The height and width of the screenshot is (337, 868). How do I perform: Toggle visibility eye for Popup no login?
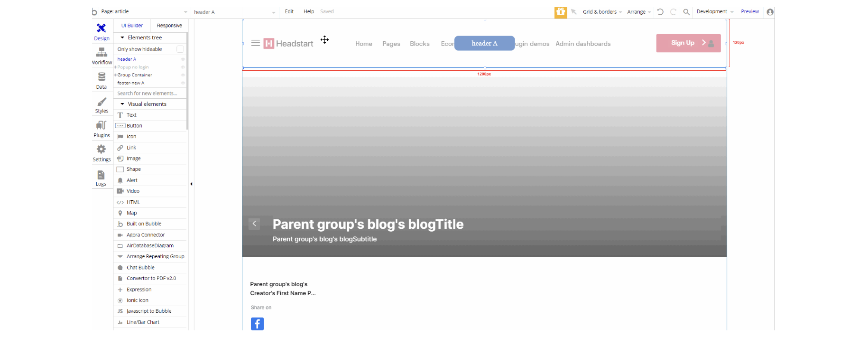click(x=183, y=67)
